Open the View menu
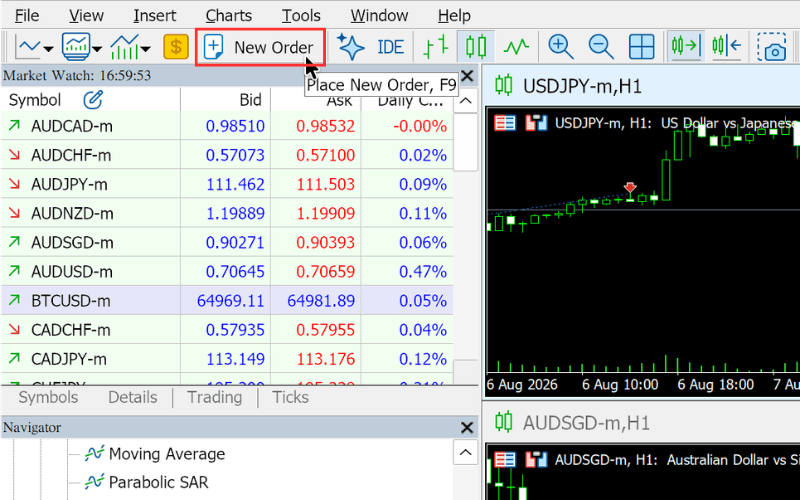800x500 pixels. point(86,16)
